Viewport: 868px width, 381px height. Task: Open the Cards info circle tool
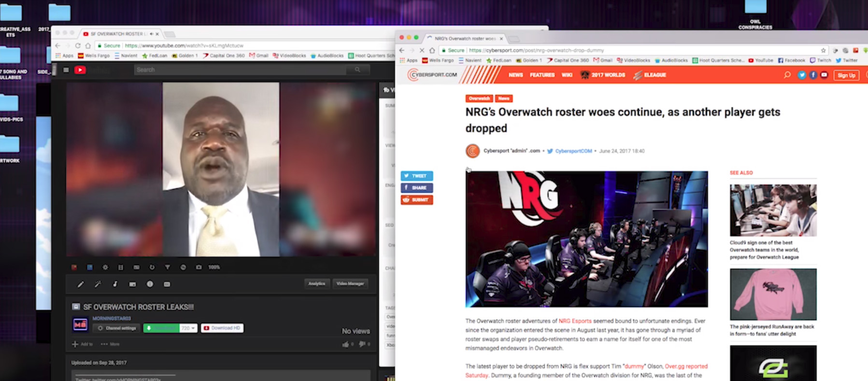(150, 284)
